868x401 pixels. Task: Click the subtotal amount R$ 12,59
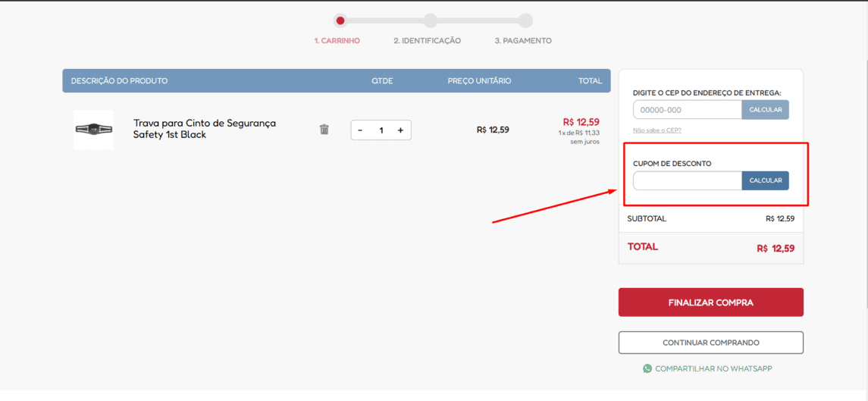pyautogui.click(x=780, y=219)
